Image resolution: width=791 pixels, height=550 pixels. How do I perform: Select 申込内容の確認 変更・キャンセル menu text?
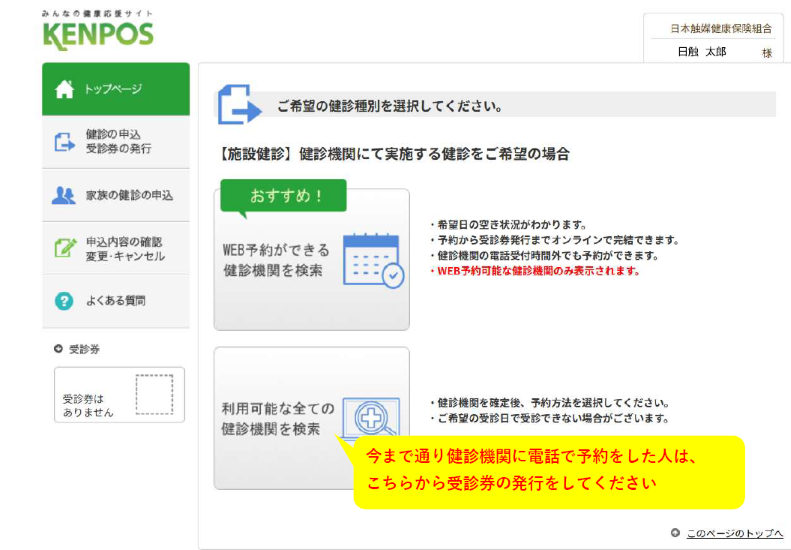(x=125, y=249)
